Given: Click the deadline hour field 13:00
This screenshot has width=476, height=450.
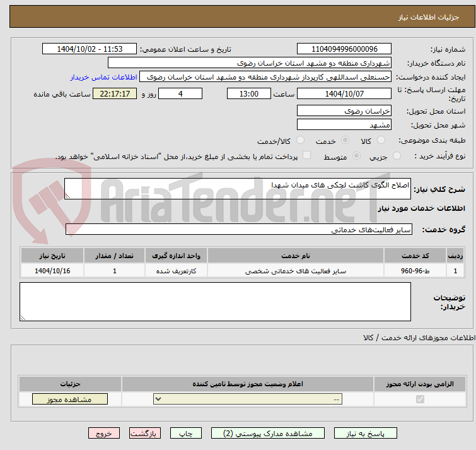Looking at the screenshot, I should 249,93.
